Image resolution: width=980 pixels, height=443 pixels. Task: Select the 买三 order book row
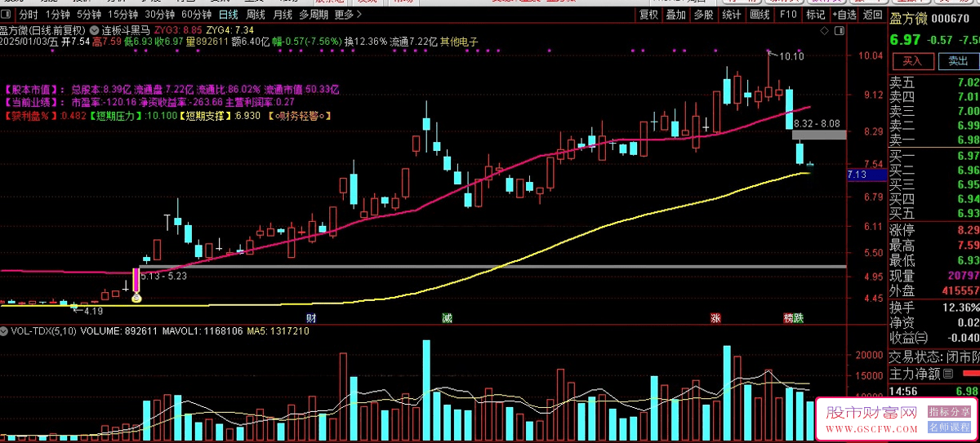tap(934, 184)
